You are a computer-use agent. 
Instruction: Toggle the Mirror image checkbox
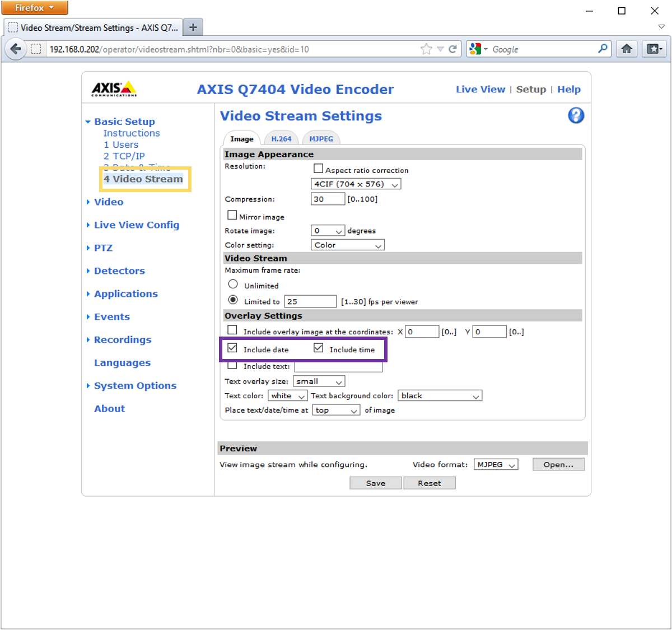pyautogui.click(x=232, y=216)
